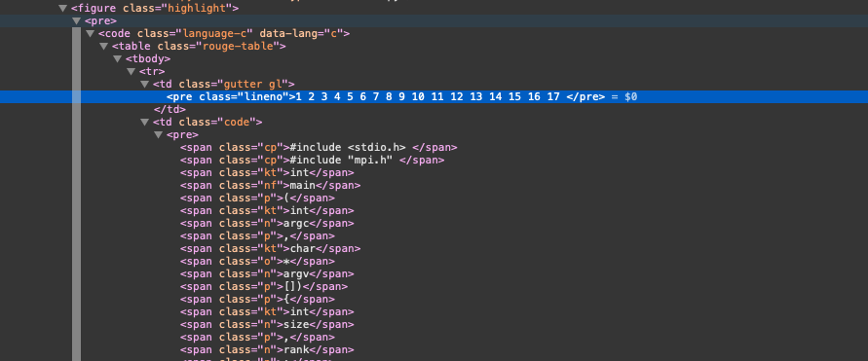868x361 pixels.
Task: Select the span containing char
Action: point(271,249)
